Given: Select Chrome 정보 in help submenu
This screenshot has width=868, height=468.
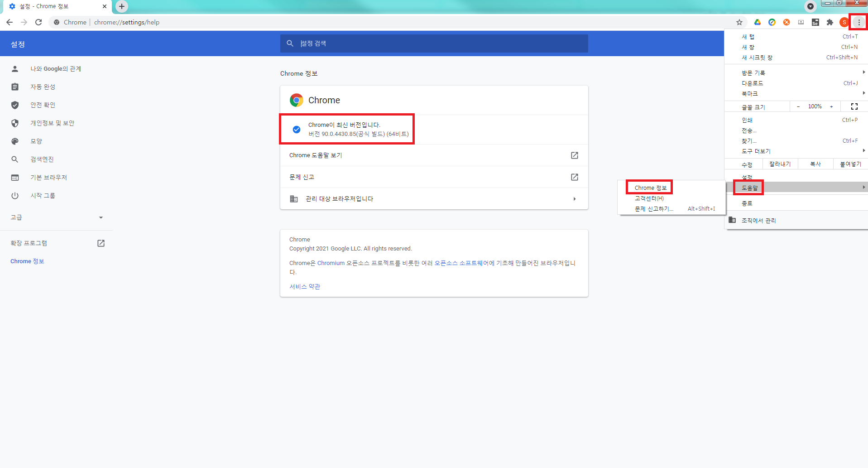Looking at the screenshot, I should (672, 188).
